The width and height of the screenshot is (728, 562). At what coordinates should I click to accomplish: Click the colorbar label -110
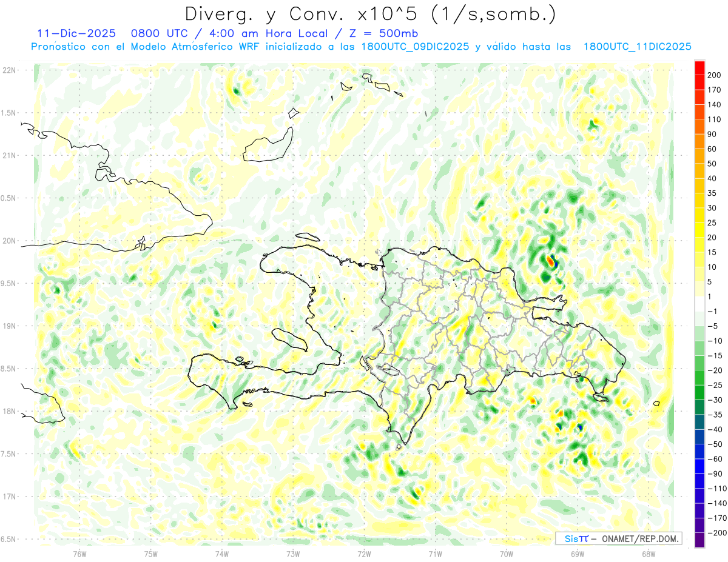pos(717,488)
